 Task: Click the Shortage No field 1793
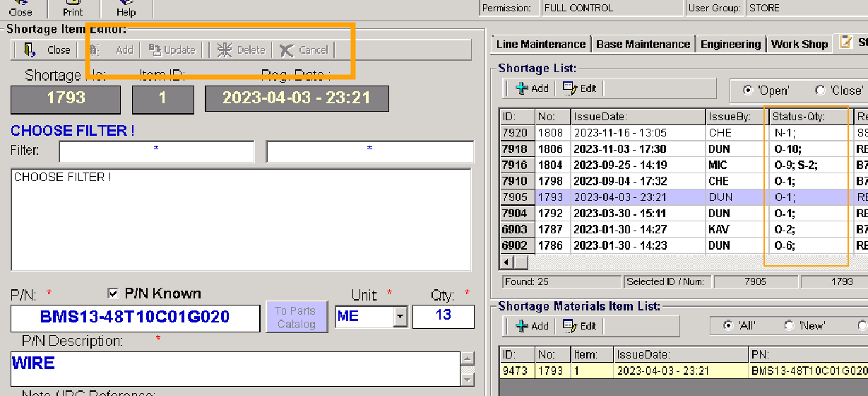coord(66,99)
